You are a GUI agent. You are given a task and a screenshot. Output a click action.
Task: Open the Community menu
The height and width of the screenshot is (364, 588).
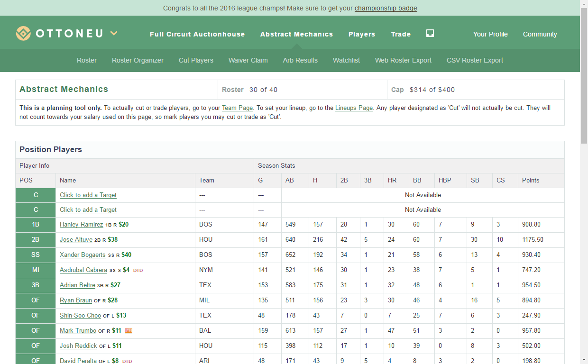(540, 34)
